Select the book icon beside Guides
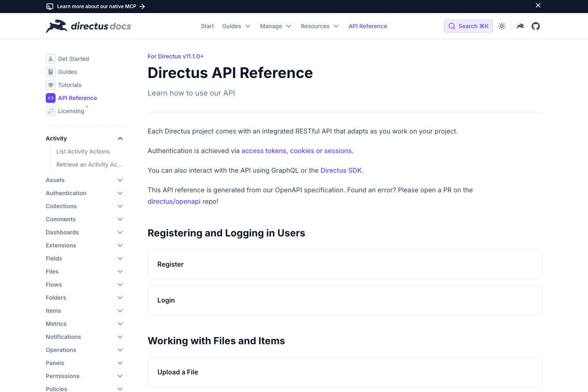This screenshot has height=392, width=588. 50,72
